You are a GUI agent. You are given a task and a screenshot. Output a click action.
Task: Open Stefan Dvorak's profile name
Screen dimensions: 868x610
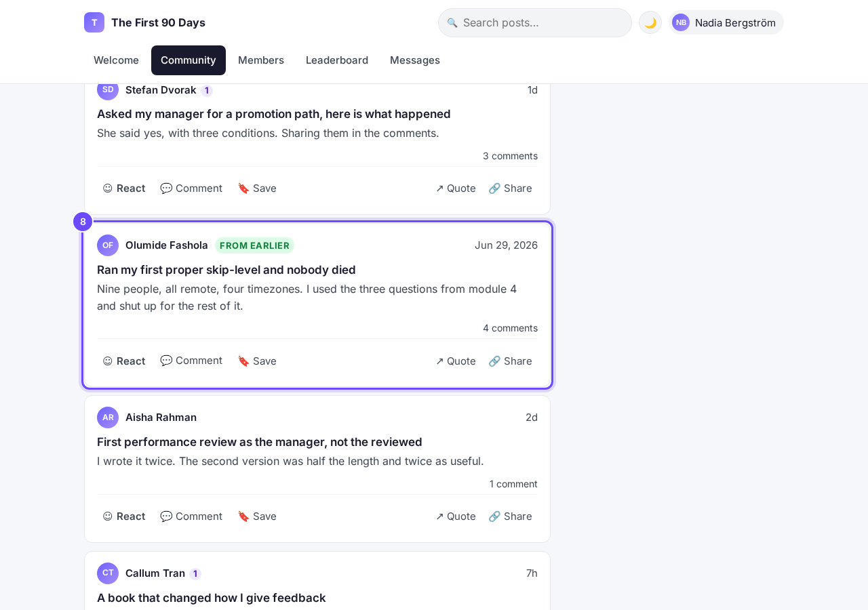161,90
